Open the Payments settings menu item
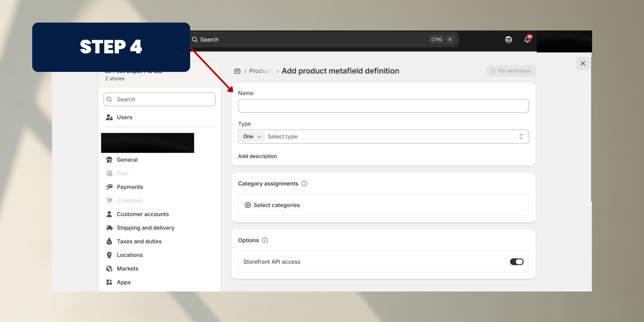Screen dimensions: 644x322 130,187
